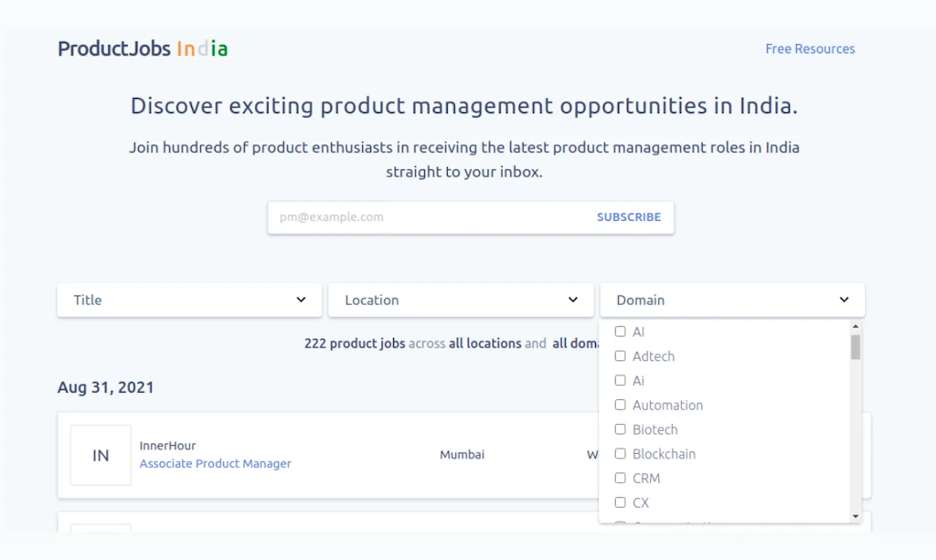
Task: Tick the CX domain checkbox
Action: point(621,502)
